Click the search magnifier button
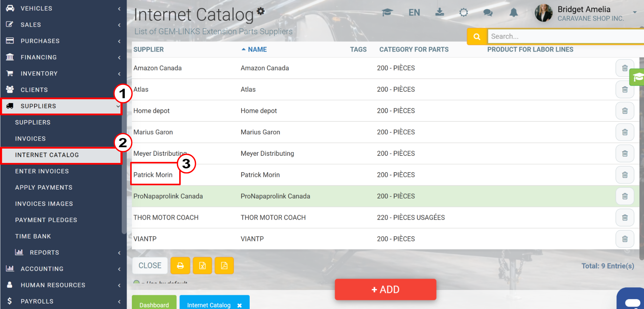The image size is (644, 309). pyautogui.click(x=477, y=36)
